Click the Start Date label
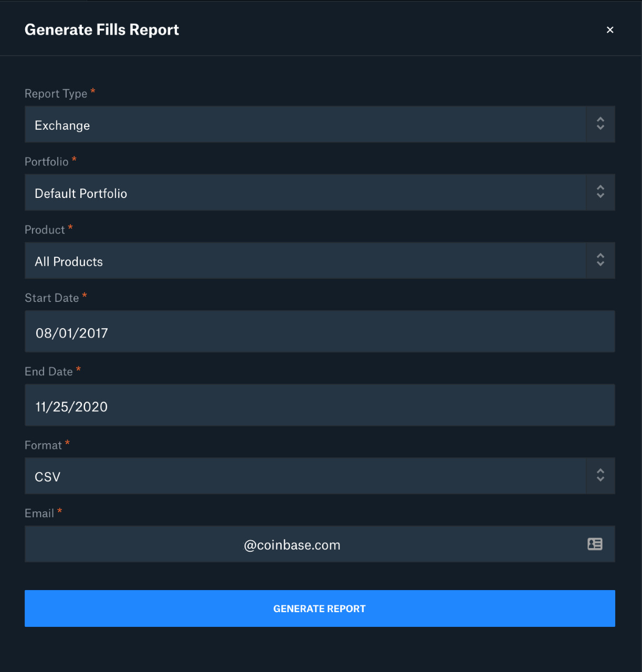The height and width of the screenshot is (672, 642). coord(52,298)
